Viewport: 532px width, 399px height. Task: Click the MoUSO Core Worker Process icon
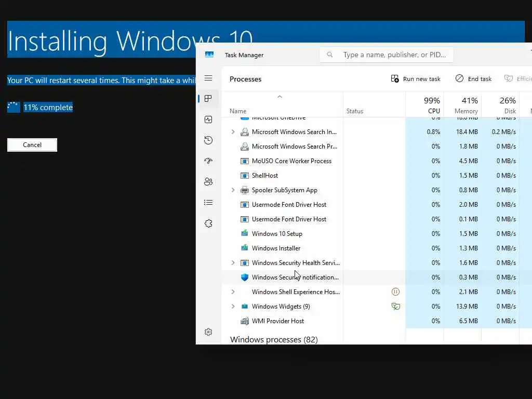tap(245, 161)
